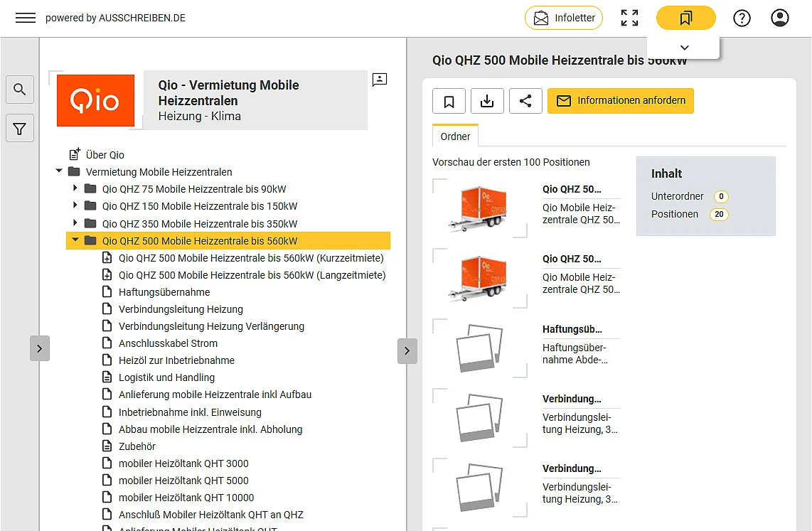
Task: Select Abbau mobile Heizzentrale inkl. Abholung
Action: [x=210, y=429]
